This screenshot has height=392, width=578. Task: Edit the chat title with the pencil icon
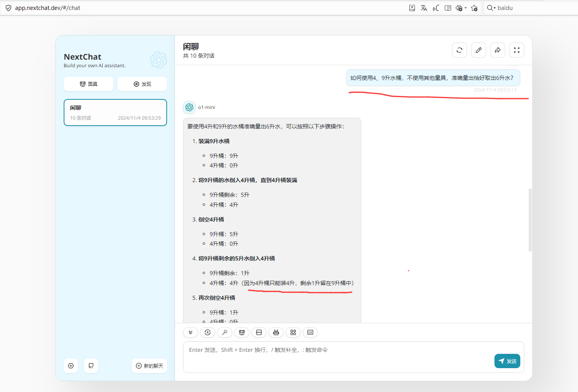pyautogui.click(x=479, y=50)
